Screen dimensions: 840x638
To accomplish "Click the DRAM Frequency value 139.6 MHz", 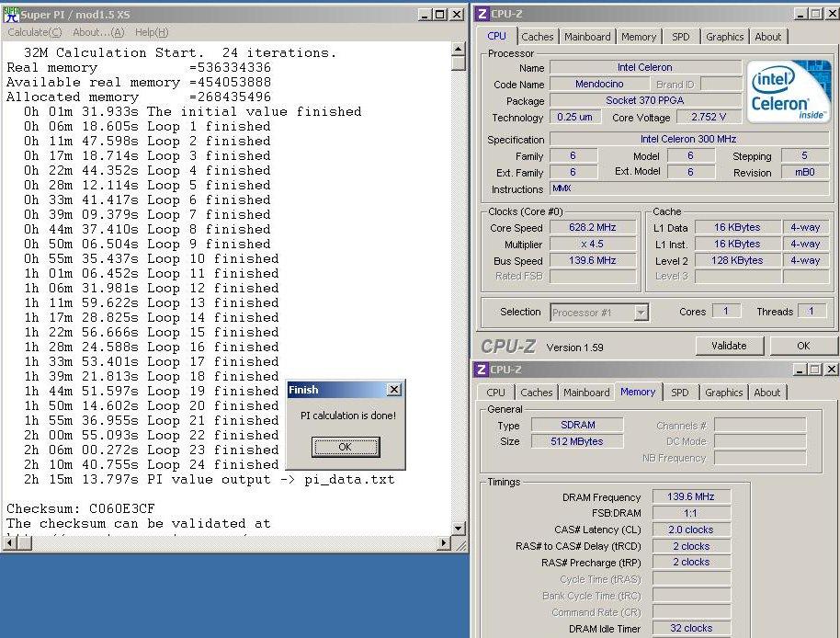I will (691, 496).
